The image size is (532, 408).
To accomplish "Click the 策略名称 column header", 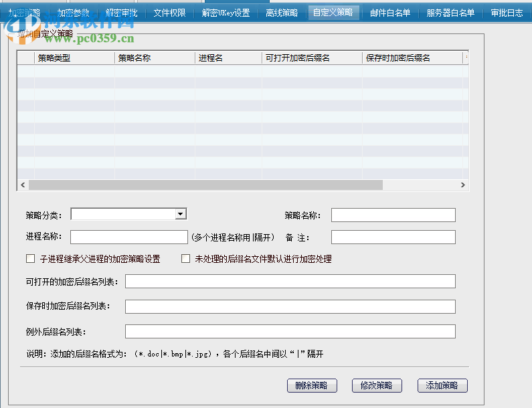I will click(x=155, y=58).
